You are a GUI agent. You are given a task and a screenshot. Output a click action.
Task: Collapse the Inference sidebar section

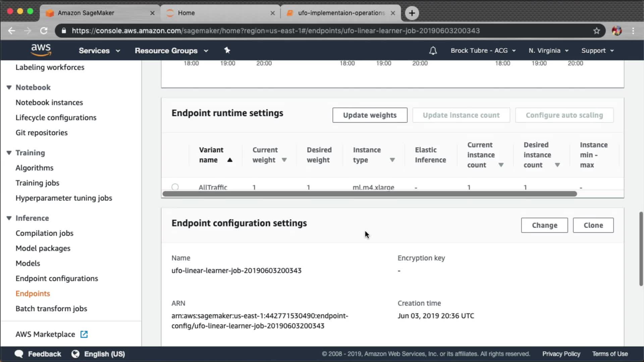coord(9,218)
